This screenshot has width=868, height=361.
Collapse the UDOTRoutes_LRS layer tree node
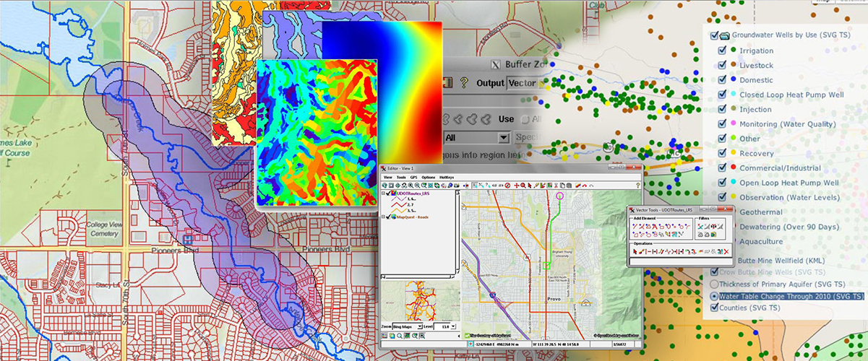tap(383, 193)
